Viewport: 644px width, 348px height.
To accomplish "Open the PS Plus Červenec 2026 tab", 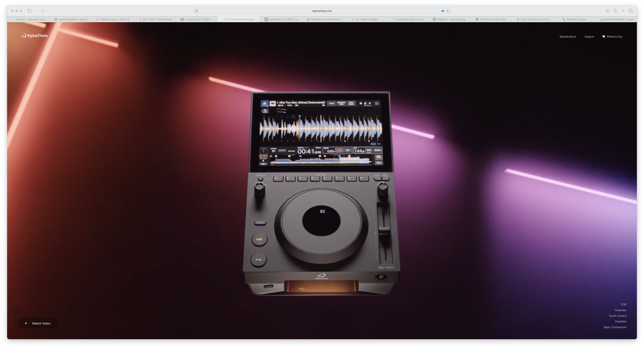I will [491, 19].
